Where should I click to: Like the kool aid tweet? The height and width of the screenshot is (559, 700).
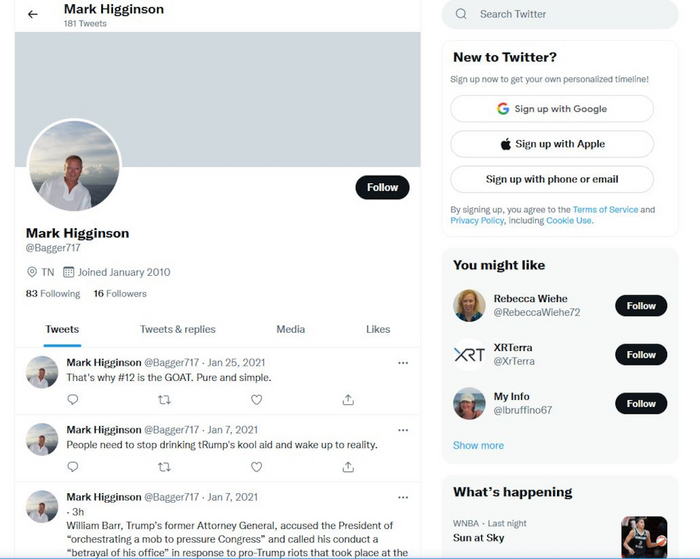pos(256,467)
